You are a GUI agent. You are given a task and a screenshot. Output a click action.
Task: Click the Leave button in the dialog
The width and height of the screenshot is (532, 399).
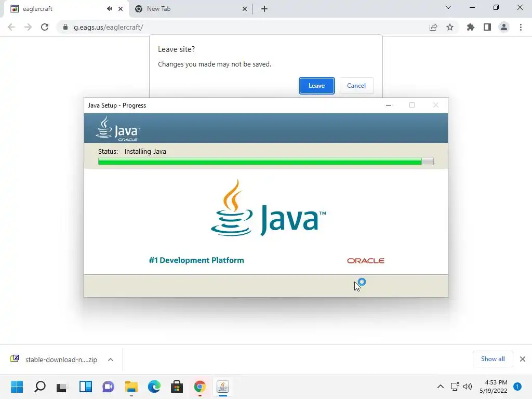point(316,86)
